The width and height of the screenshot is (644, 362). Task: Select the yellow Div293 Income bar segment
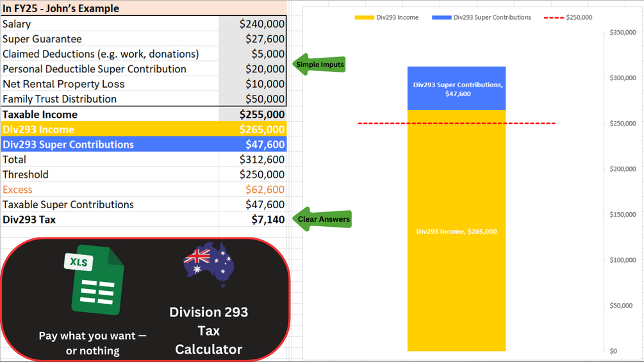[x=456, y=230]
